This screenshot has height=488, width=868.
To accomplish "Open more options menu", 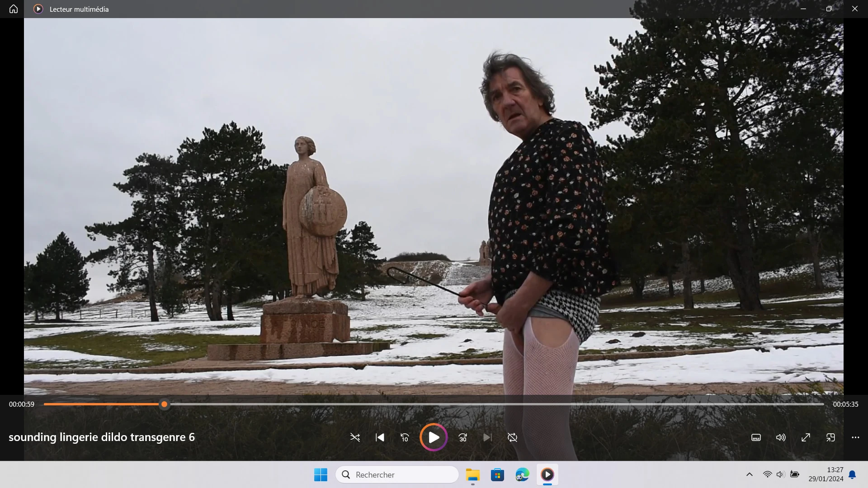I will pyautogui.click(x=855, y=437).
